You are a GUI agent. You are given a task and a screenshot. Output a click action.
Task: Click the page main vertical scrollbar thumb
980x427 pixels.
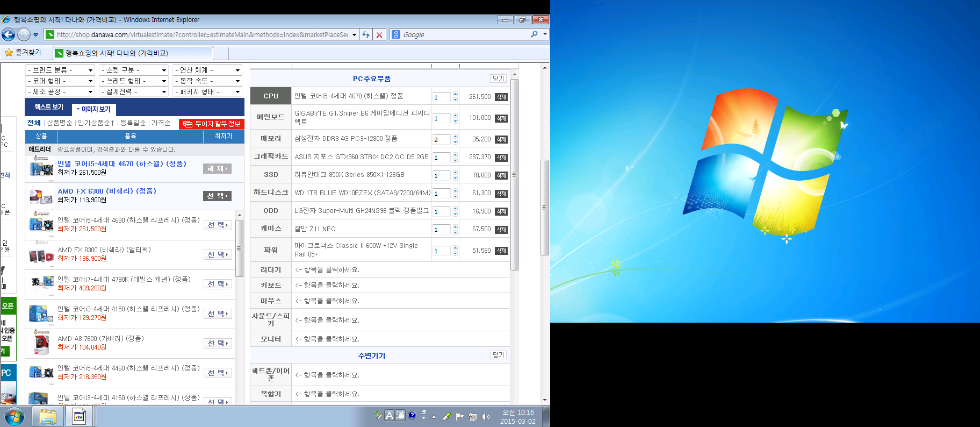[544, 207]
